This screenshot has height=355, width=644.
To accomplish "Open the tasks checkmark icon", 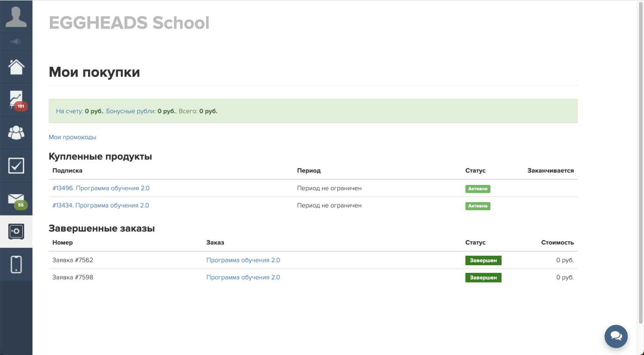I will point(16,166).
